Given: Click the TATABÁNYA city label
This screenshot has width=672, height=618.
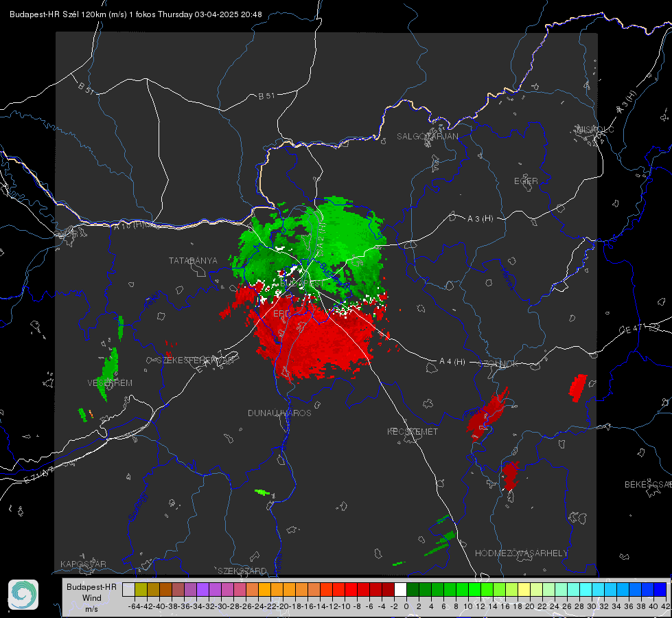Looking at the screenshot, I should pos(193,260).
